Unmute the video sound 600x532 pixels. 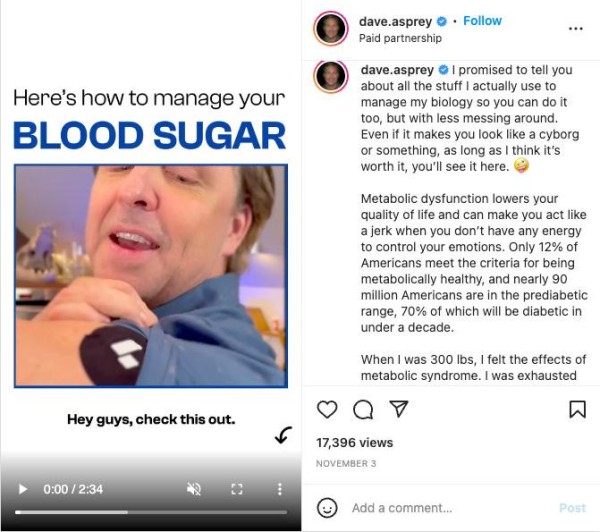click(x=195, y=489)
